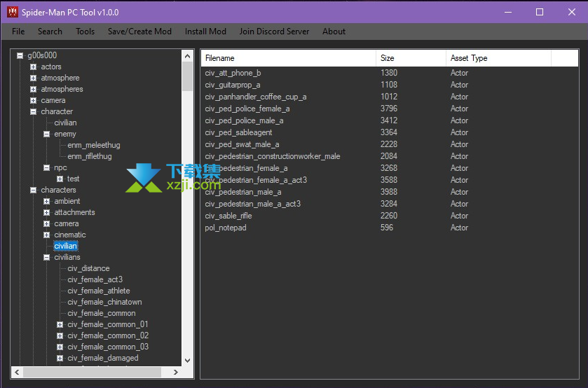Collapse the character folder
Image resolution: width=588 pixels, height=388 pixels.
click(x=33, y=112)
